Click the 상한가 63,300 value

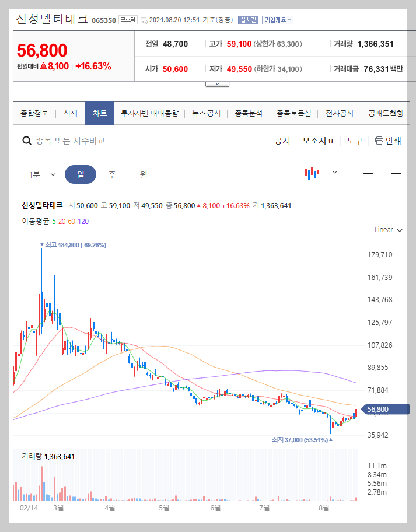(x=278, y=44)
